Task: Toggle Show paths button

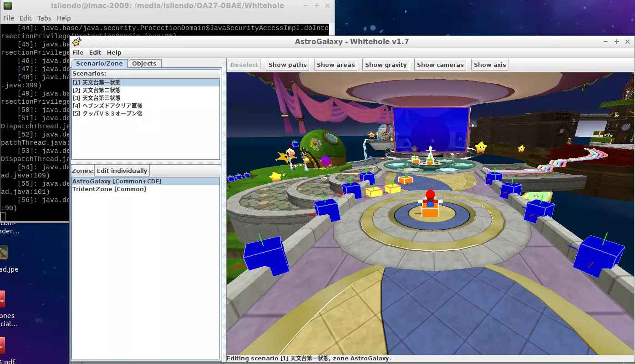Action: [x=288, y=65]
